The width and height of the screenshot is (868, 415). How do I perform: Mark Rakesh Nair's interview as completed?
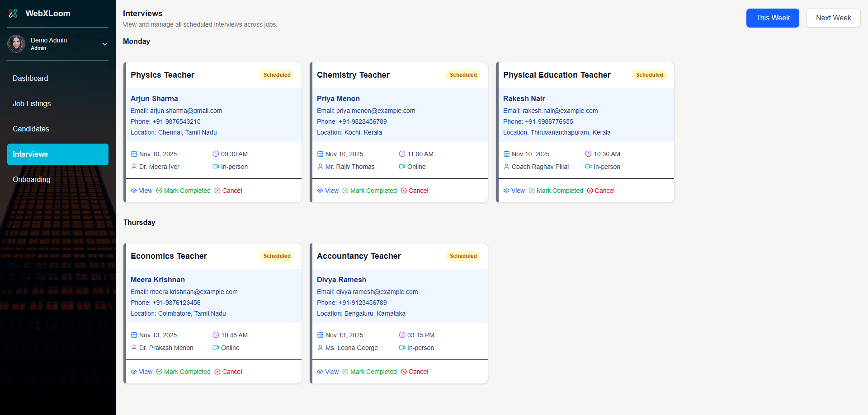556,191
